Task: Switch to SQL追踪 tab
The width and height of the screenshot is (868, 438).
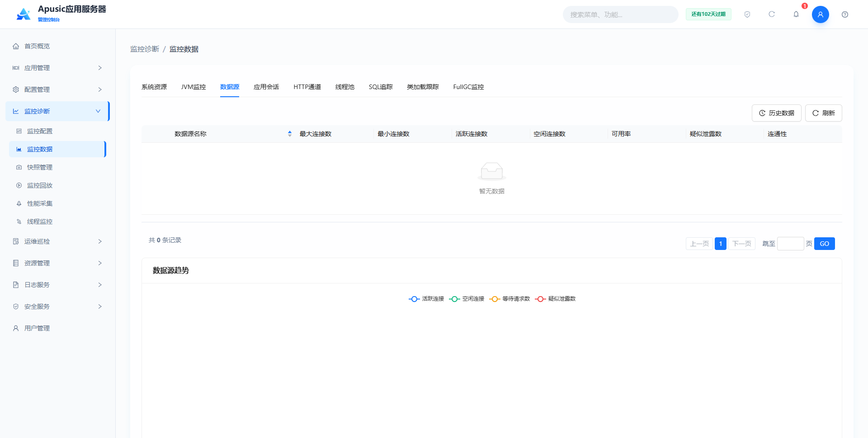Action: point(381,87)
